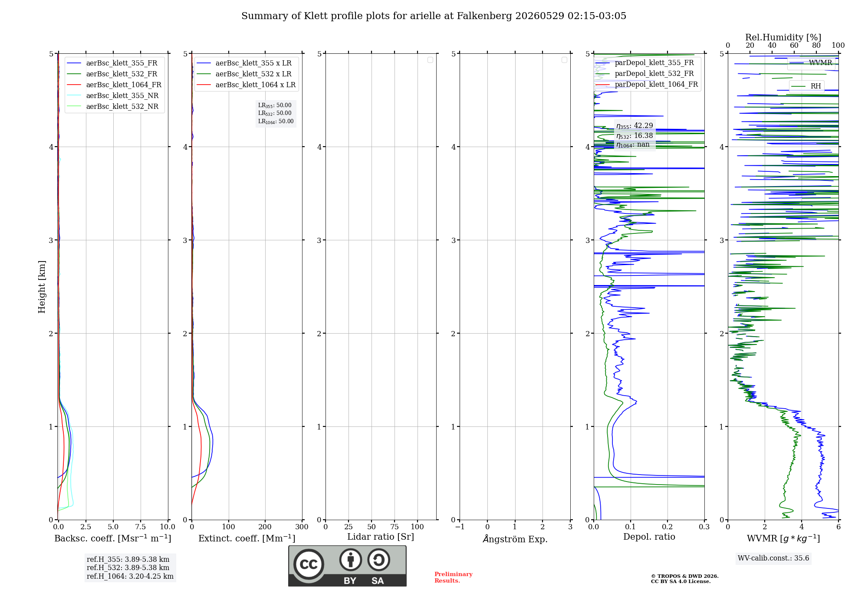The height and width of the screenshot is (590, 868).
Task: Click the SA share-alike circular arrow icon
Action: (x=378, y=560)
